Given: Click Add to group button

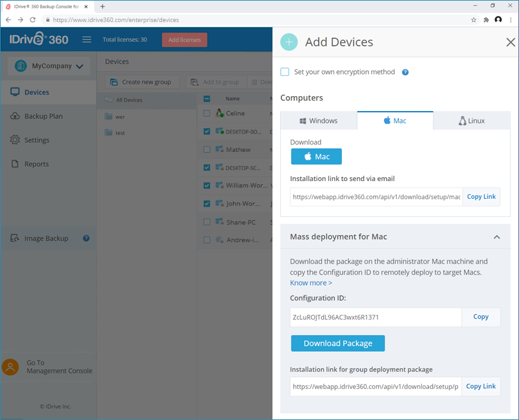Looking at the screenshot, I should pos(217,82).
